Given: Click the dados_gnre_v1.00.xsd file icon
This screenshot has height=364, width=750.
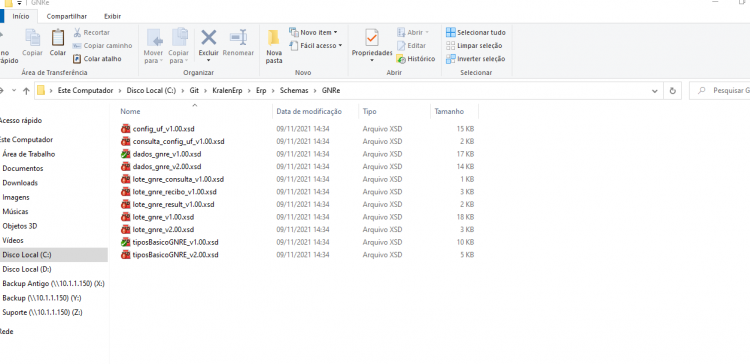Looking at the screenshot, I should click(125, 154).
